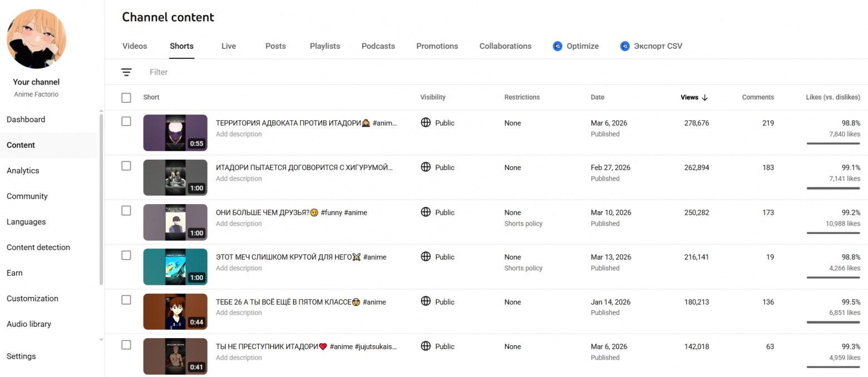Image resolution: width=868 pixels, height=377 pixels.
Task: Open thumbnail of ТЕБЕ 26 short
Action: click(x=175, y=311)
